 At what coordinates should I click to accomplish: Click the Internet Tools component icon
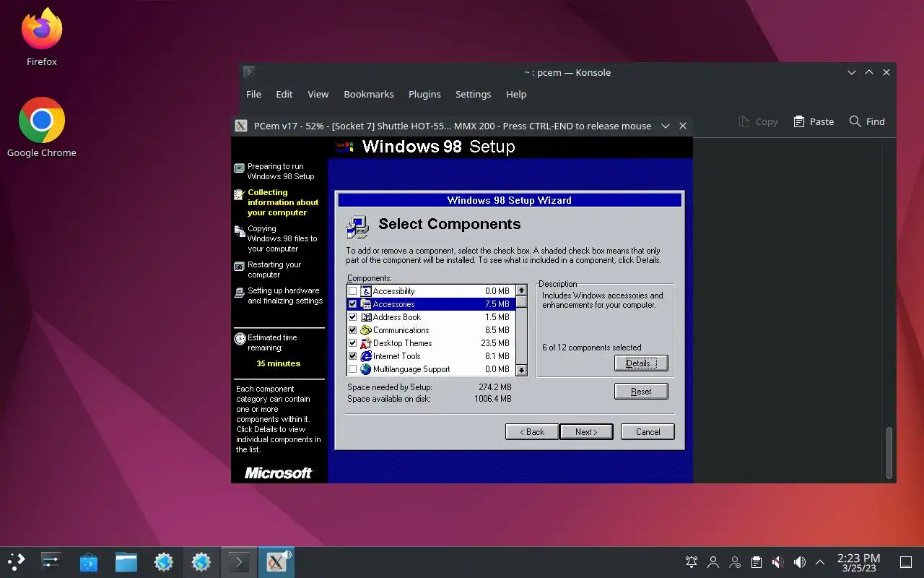click(366, 356)
